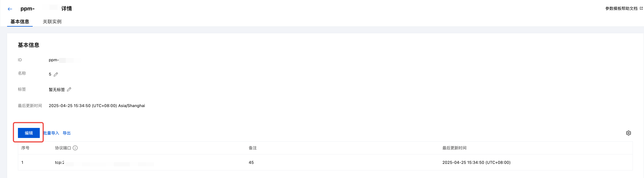Click the 协议端口 column header
644x178 pixels.
coord(63,148)
